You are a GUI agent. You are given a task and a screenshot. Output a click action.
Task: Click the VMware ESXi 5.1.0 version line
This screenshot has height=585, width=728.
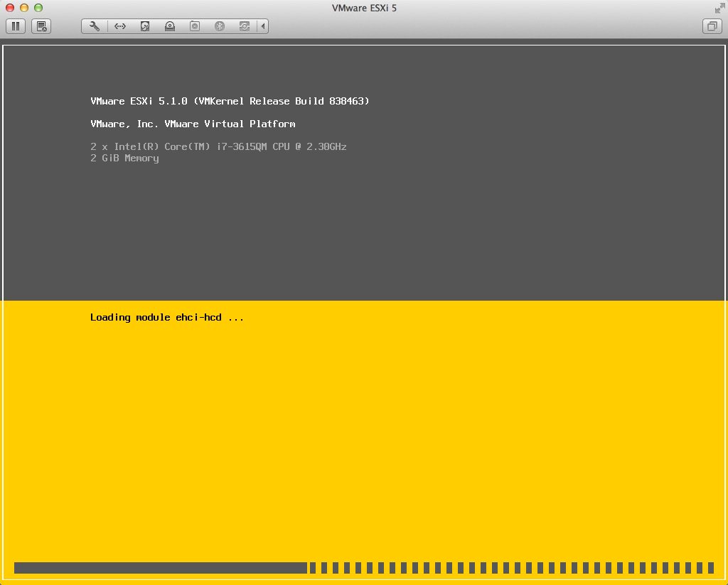point(230,101)
